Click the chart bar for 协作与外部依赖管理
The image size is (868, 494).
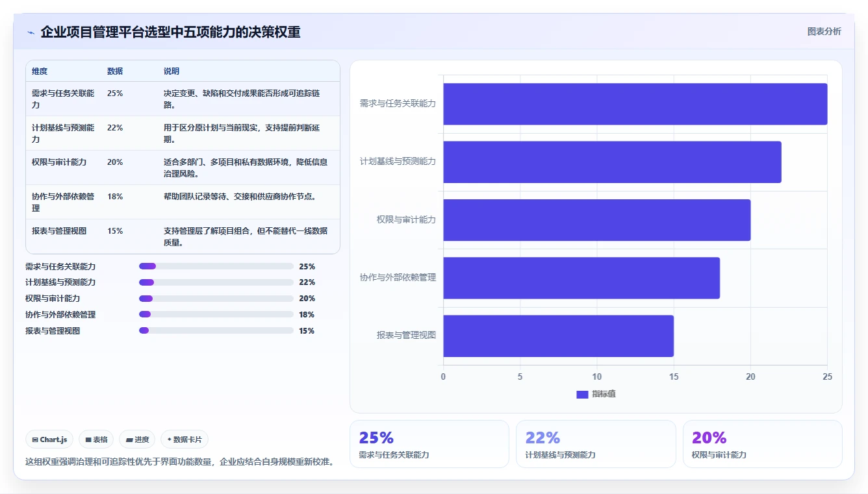[x=581, y=278]
